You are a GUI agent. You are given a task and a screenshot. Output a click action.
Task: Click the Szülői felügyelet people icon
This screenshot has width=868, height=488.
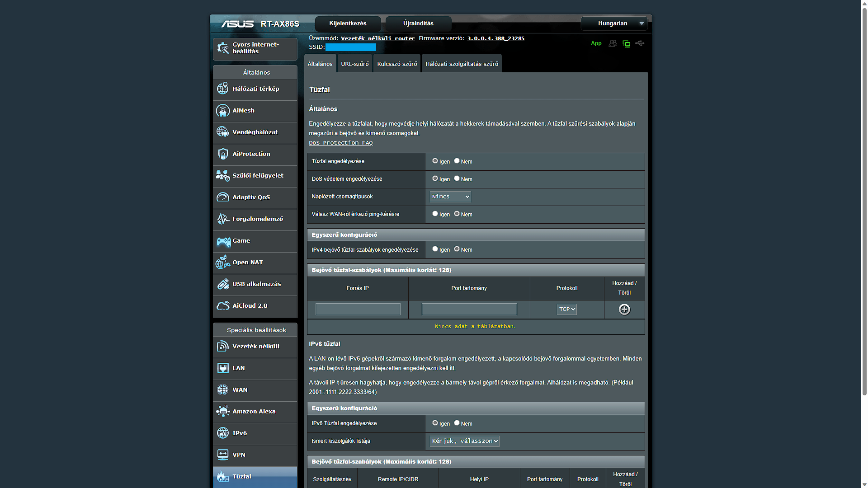click(222, 175)
